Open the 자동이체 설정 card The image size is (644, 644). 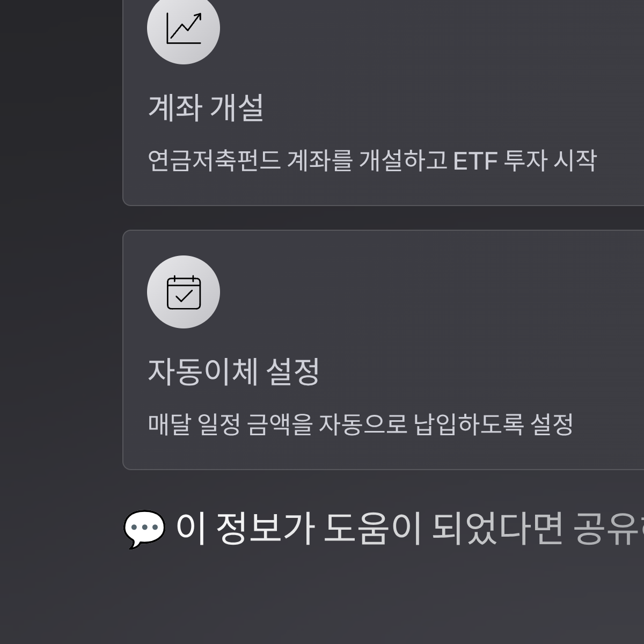point(383,350)
